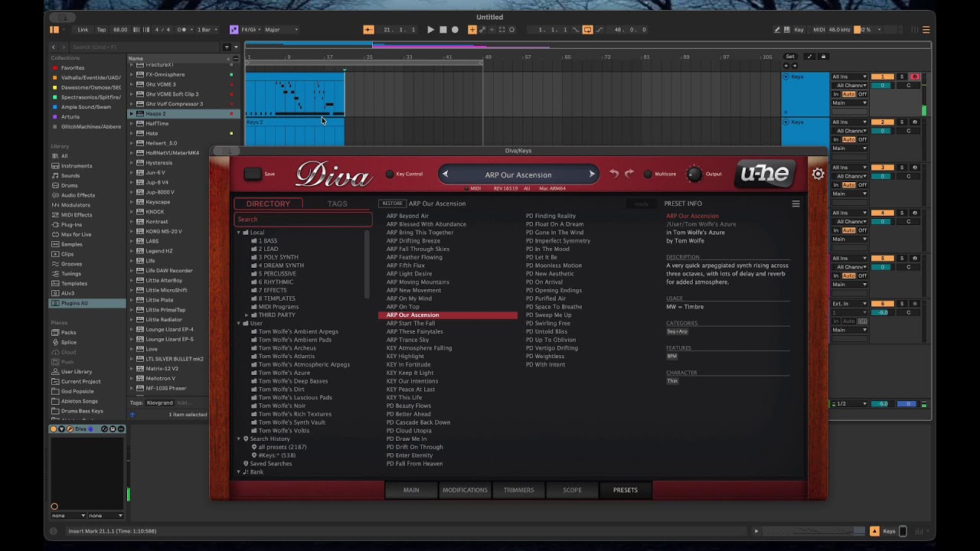Open the Major scale dropdown

tap(281, 30)
